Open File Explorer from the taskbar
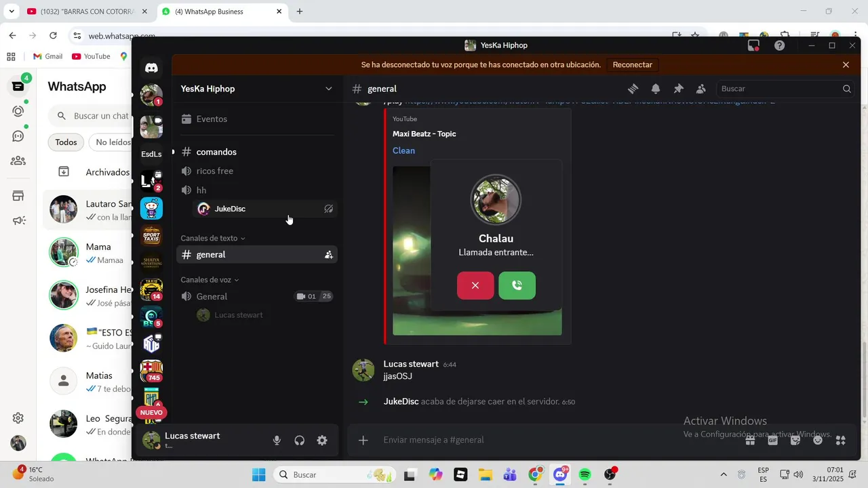868x488 pixels. [x=485, y=474]
